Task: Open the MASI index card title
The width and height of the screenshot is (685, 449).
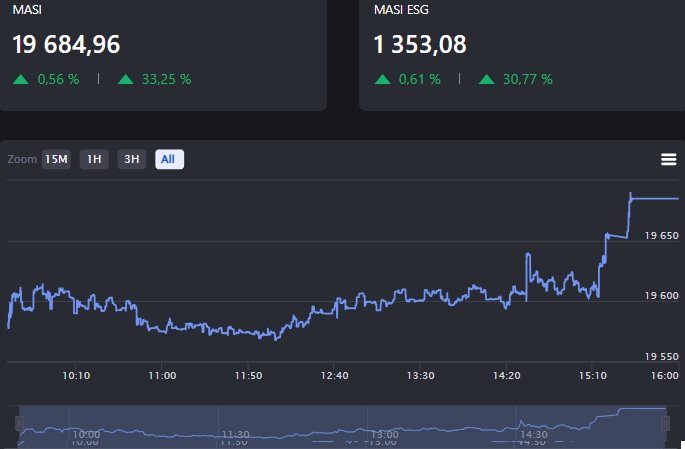Action: click(x=27, y=9)
